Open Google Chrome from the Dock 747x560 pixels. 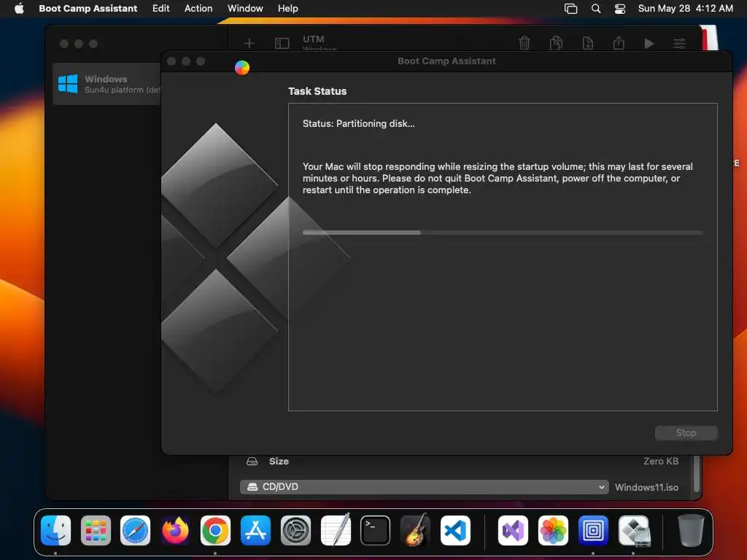[x=215, y=530]
